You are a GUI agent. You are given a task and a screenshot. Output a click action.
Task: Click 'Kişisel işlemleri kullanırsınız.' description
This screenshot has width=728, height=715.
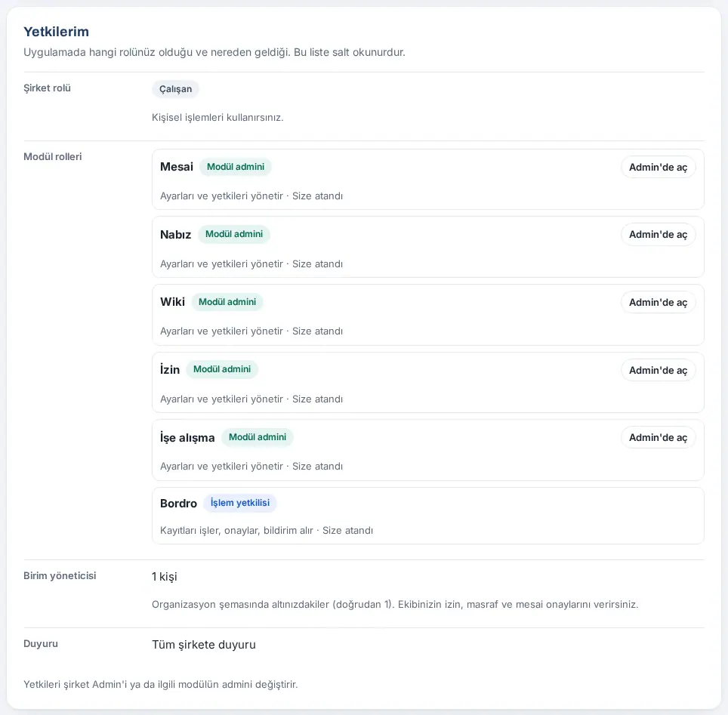[217, 118]
